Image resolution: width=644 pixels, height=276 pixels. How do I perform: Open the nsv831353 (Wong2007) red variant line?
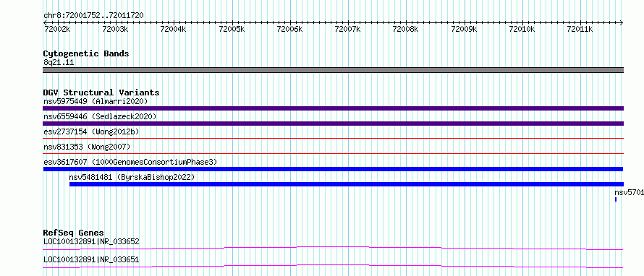point(333,154)
